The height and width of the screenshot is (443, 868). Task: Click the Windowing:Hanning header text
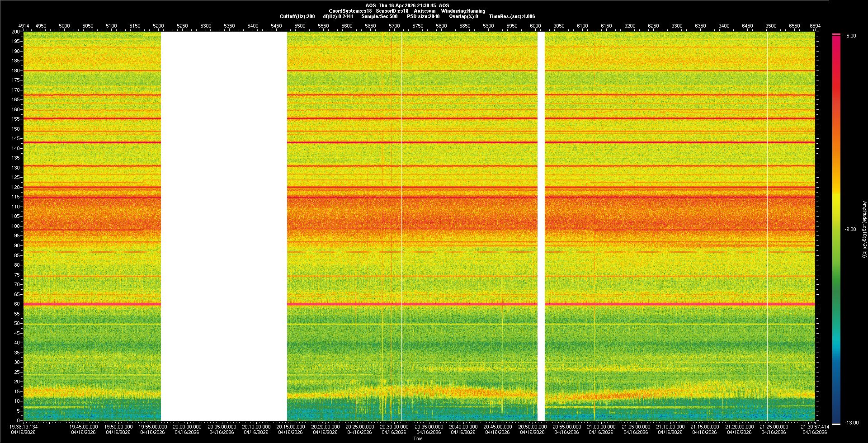(x=463, y=11)
